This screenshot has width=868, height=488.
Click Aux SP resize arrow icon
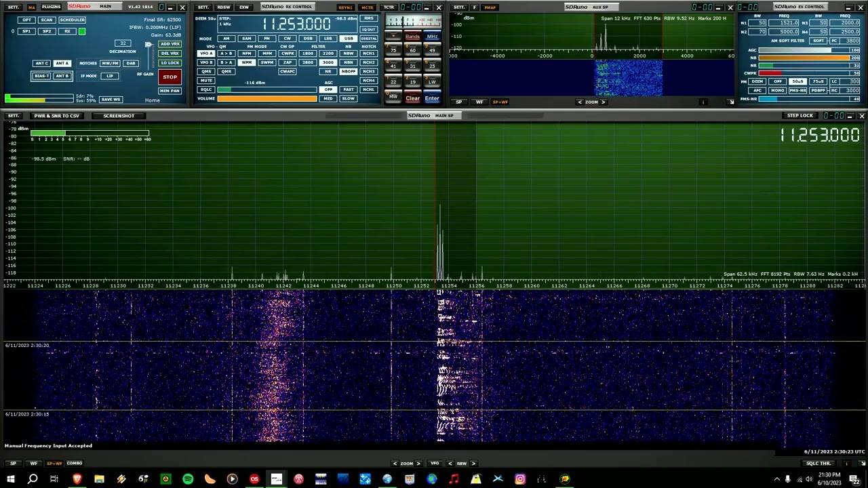730,102
